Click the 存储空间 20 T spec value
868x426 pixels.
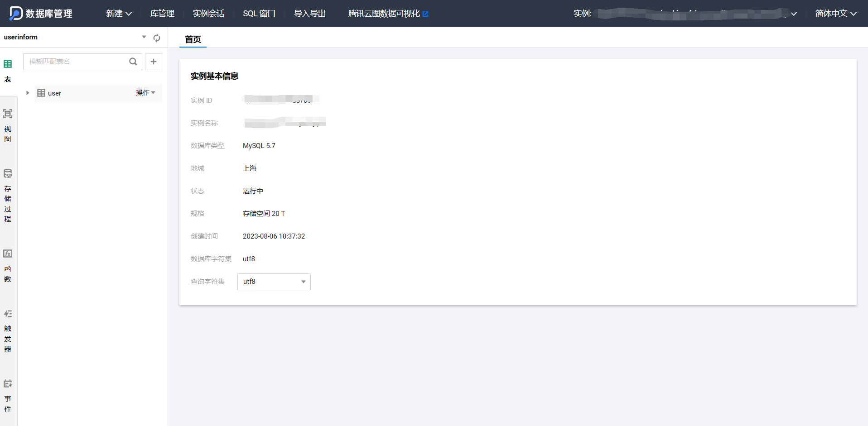tap(264, 214)
